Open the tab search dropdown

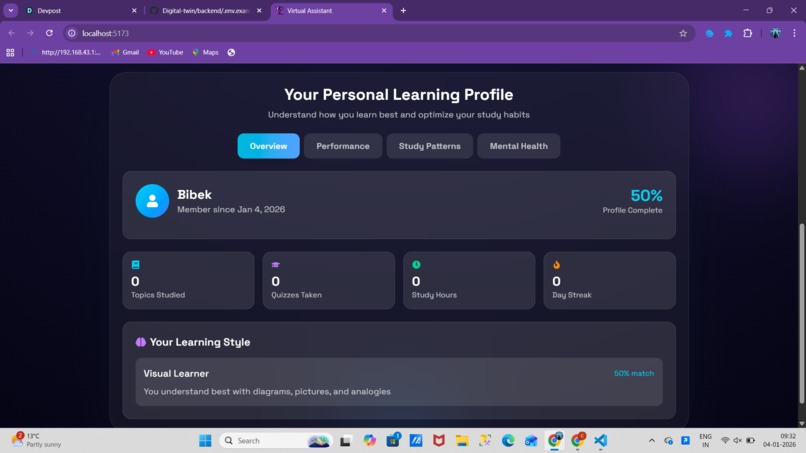10,10
